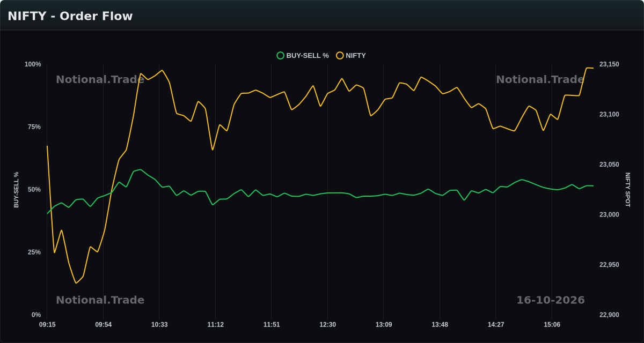Click the 13:09 time axis label

384,325
